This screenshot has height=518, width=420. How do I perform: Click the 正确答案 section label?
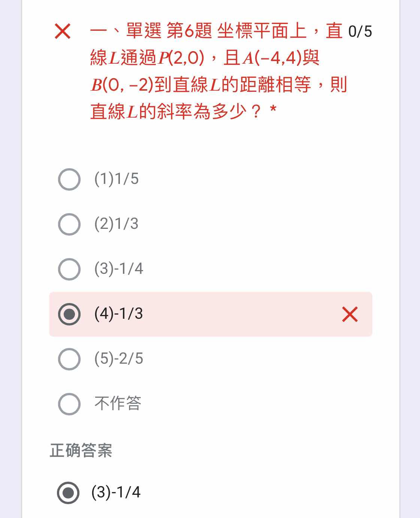point(81,450)
